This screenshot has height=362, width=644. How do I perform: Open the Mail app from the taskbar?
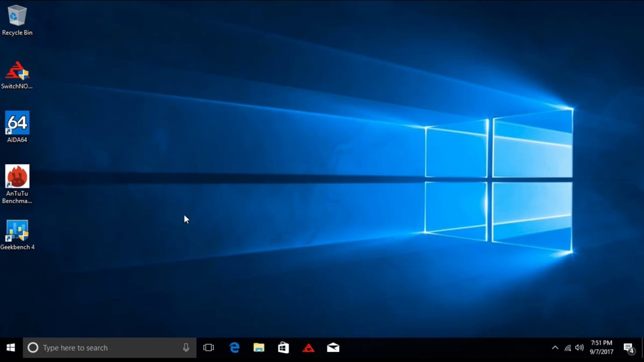tap(333, 348)
